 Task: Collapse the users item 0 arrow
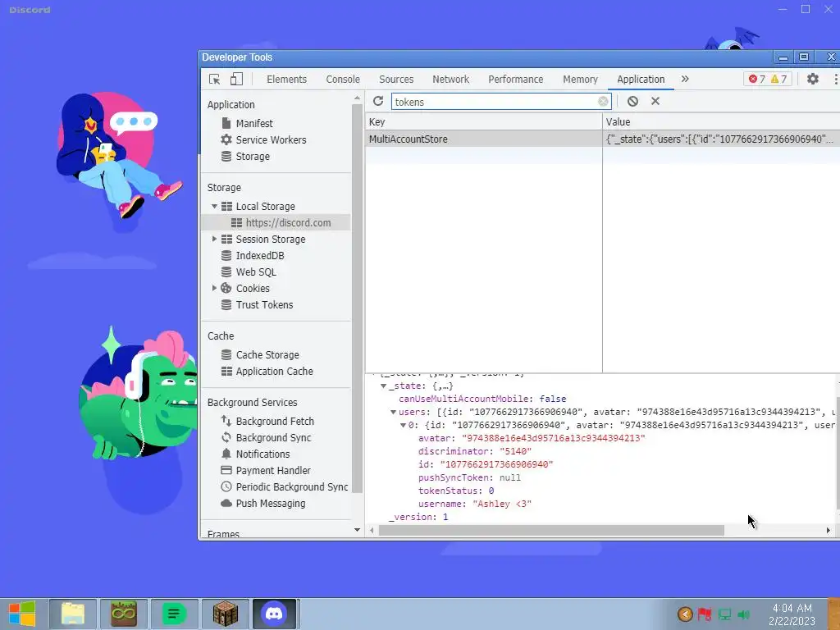403,425
